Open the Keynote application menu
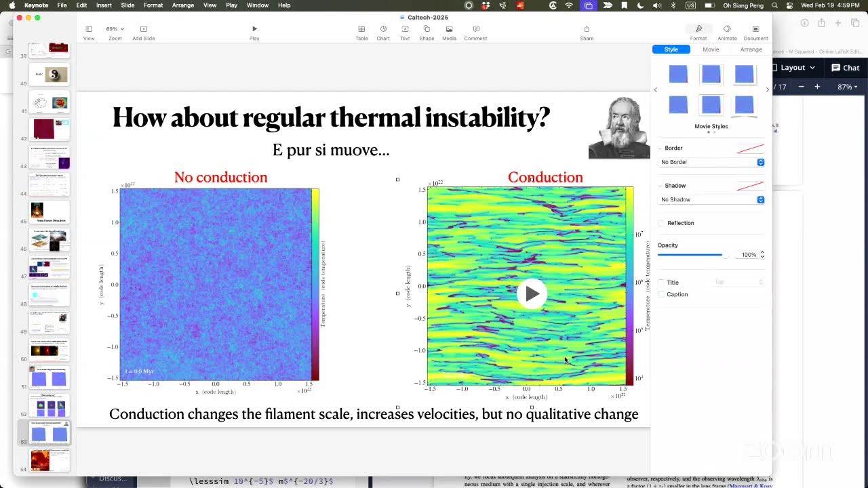Viewport: 868px width, 488px height. pyautogui.click(x=36, y=5)
